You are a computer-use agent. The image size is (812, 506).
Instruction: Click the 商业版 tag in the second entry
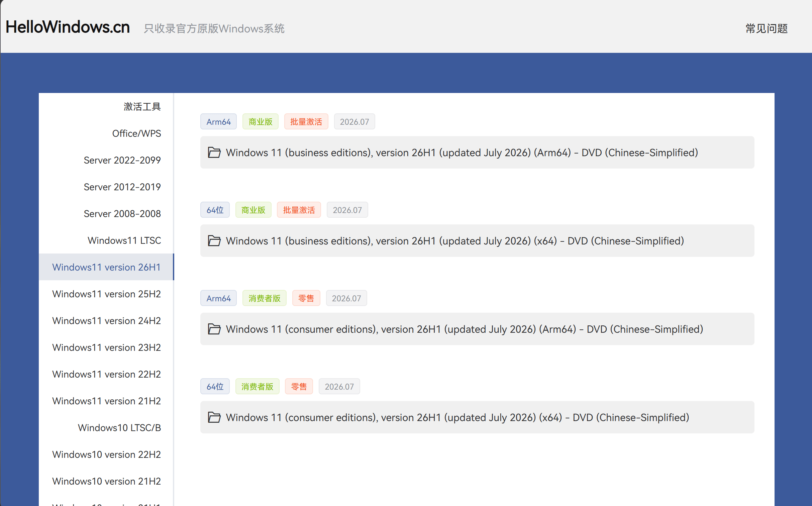pos(253,210)
